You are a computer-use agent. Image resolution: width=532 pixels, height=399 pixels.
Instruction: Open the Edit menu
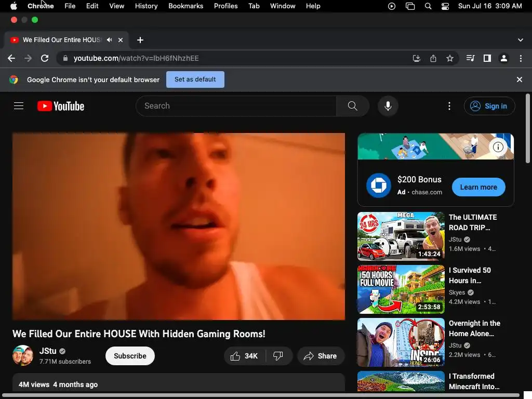(92, 6)
